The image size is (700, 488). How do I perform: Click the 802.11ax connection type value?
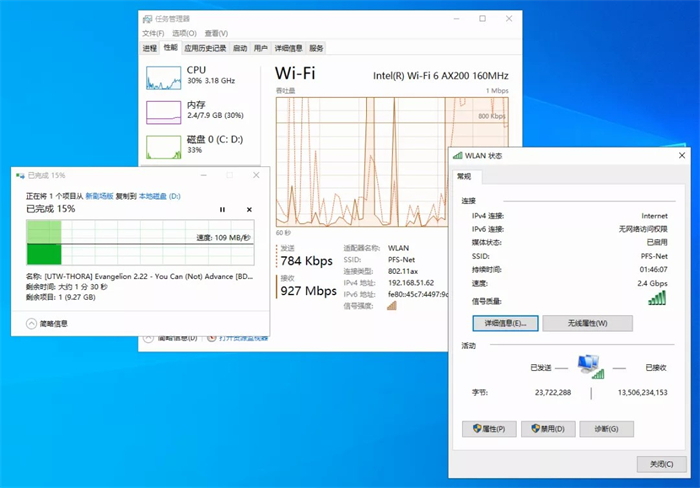coord(403,271)
